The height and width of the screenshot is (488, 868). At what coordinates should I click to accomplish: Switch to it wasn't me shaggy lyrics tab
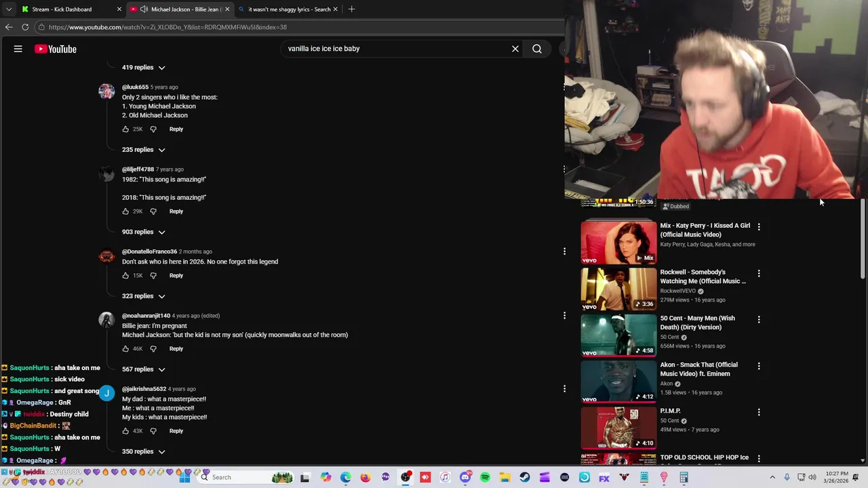(x=288, y=9)
